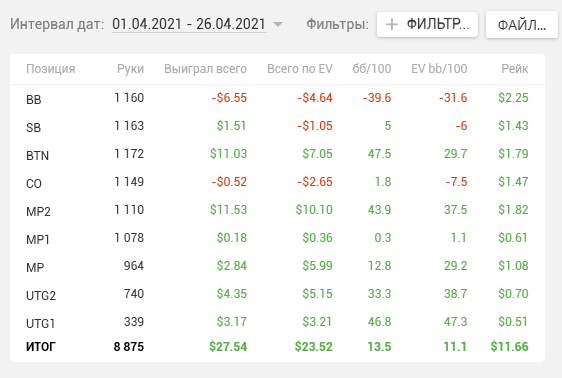Click total EV amount $23.52
562x378 pixels.
[x=314, y=347]
